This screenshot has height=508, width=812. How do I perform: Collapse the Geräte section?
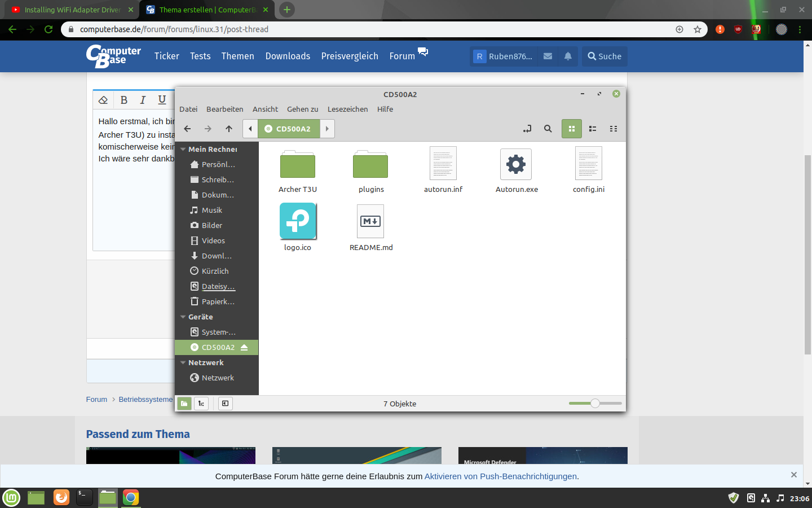click(183, 317)
